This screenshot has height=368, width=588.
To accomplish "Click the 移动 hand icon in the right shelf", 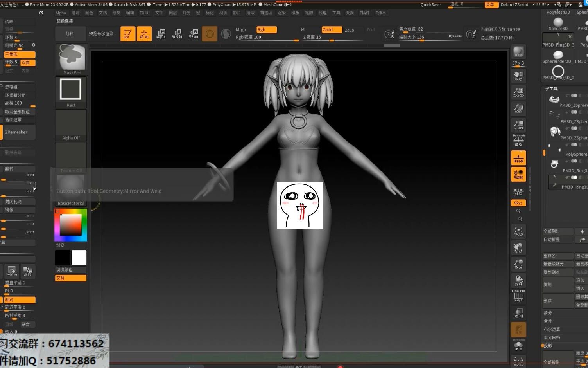I will [518, 248].
